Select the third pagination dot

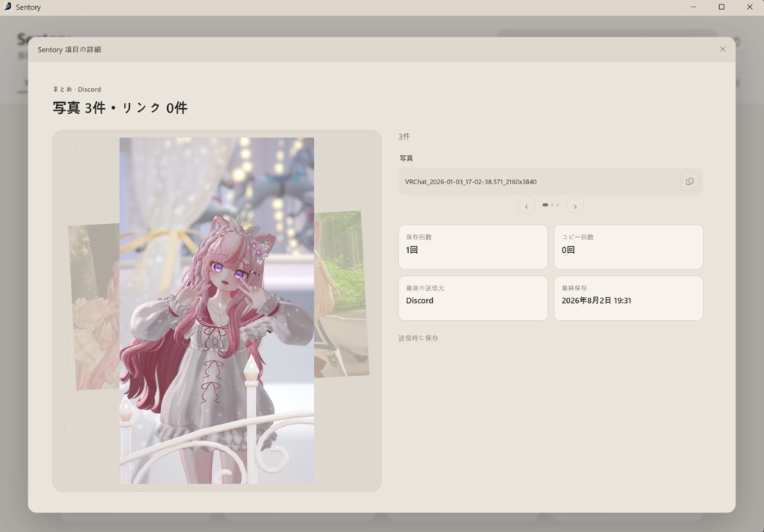(x=558, y=204)
